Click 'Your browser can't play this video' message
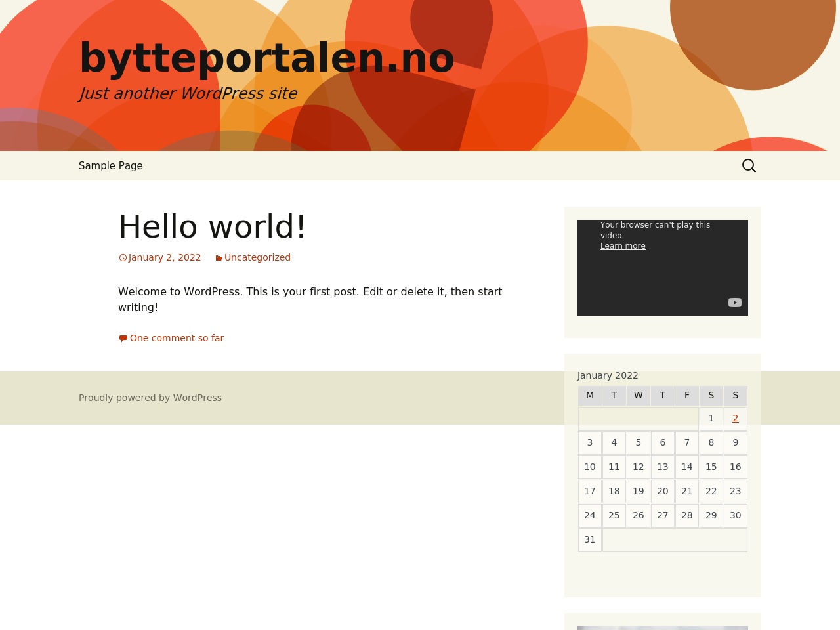This screenshot has height=630, width=840. coord(656,230)
